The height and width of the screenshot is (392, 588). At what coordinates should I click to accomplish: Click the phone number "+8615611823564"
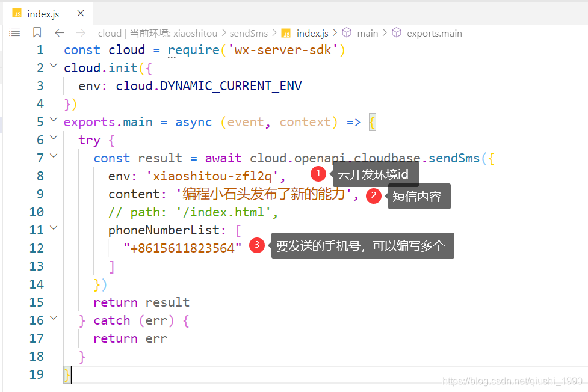[x=182, y=248]
